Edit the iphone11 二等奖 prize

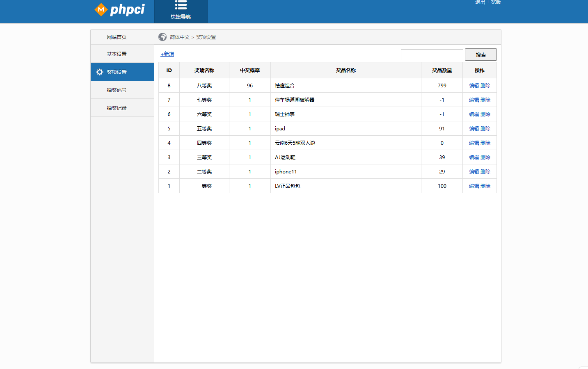(x=474, y=171)
